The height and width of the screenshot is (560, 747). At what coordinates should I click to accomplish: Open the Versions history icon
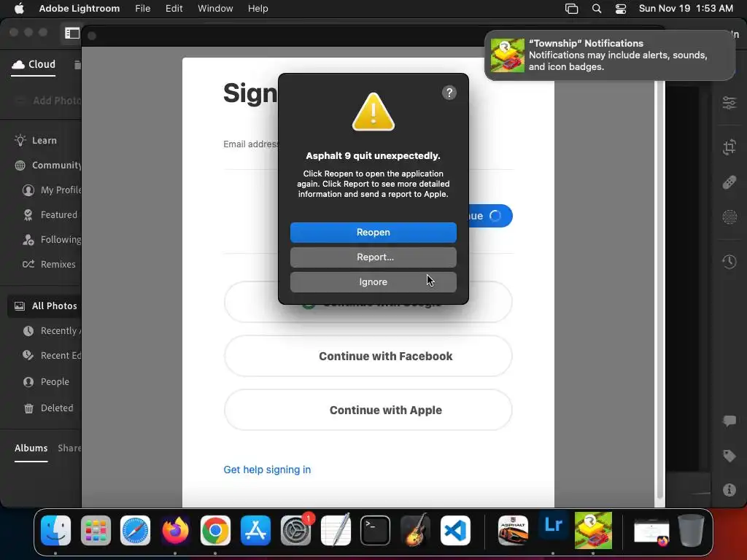pos(729,262)
